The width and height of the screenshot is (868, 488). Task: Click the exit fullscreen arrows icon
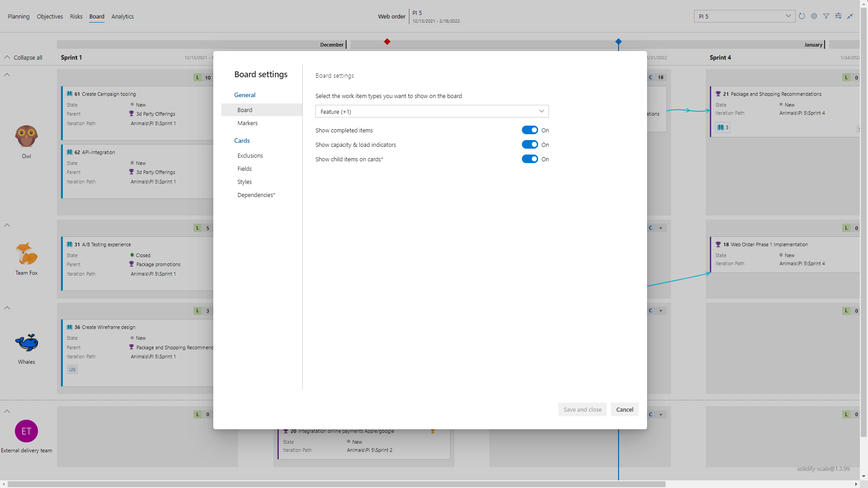pyautogui.click(x=850, y=16)
